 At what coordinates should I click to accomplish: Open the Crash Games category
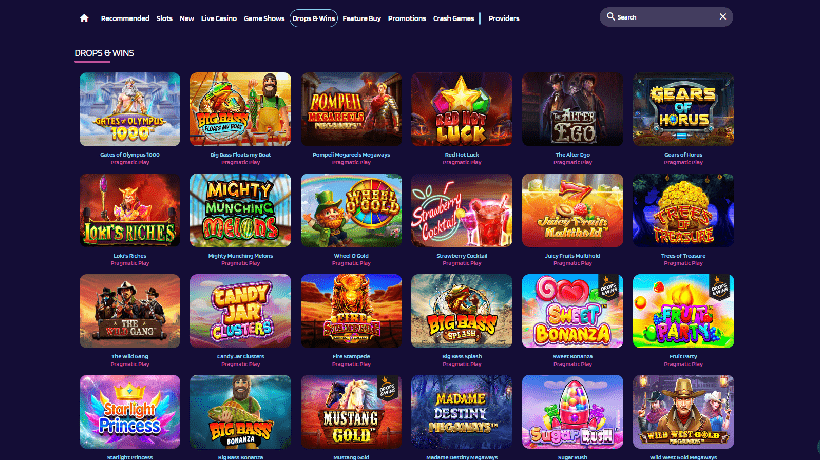tap(453, 18)
